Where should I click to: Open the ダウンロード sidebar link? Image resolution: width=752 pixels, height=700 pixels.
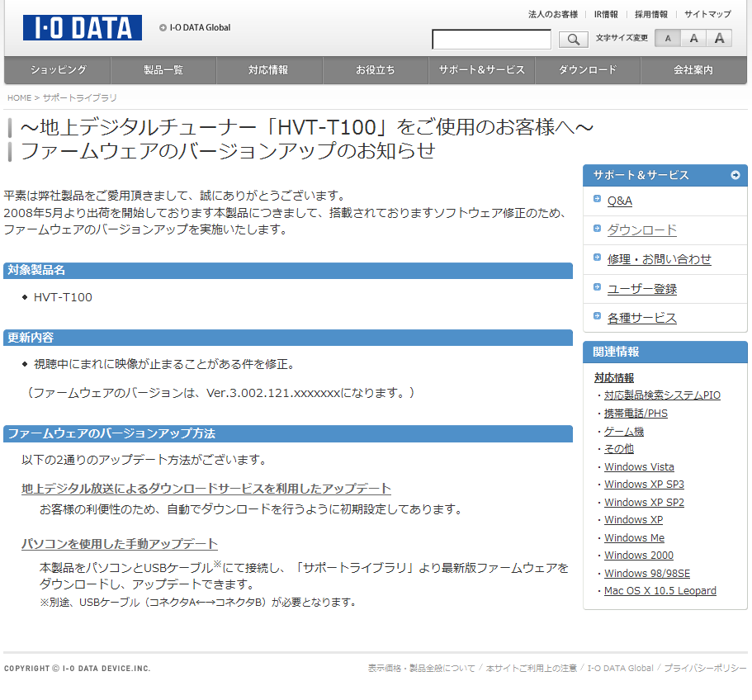pos(641,230)
